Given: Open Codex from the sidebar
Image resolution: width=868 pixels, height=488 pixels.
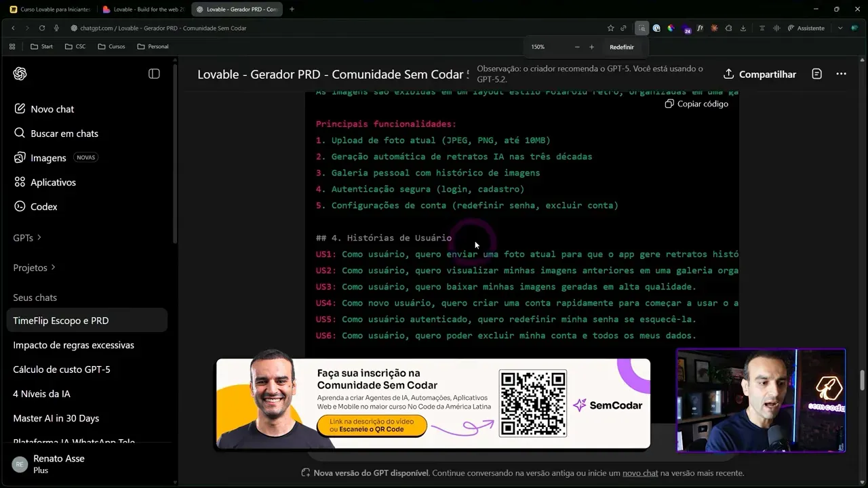Looking at the screenshot, I should [43, 207].
